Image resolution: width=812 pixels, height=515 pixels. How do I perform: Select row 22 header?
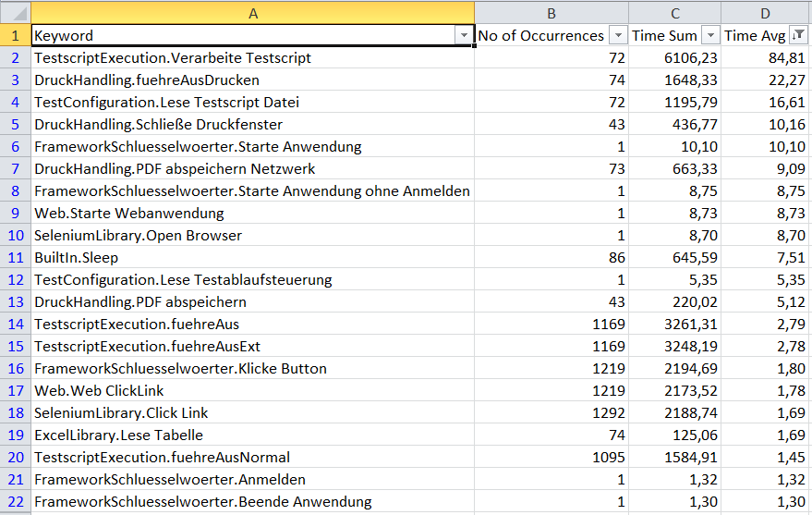tap(15, 502)
